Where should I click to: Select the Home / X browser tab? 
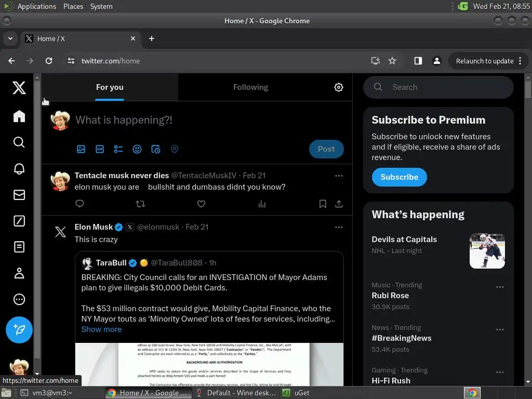(82, 38)
